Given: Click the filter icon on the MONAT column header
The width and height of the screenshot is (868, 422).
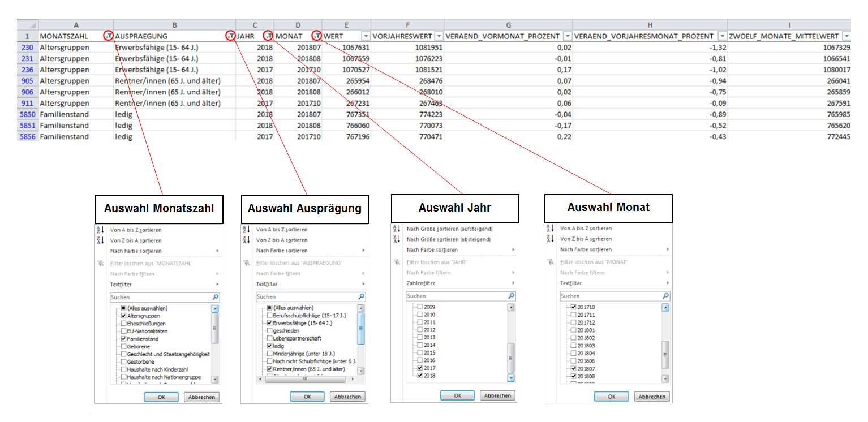Looking at the screenshot, I should point(317,36).
